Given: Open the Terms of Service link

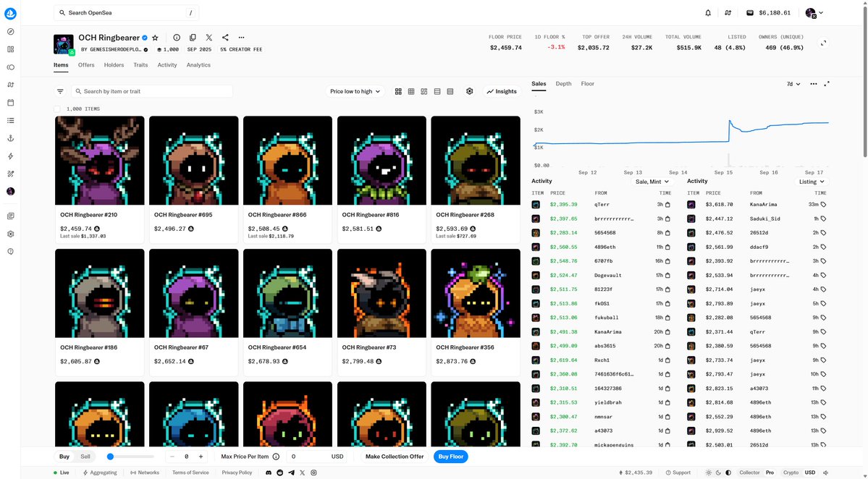Looking at the screenshot, I should pyautogui.click(x=190, y=473).
